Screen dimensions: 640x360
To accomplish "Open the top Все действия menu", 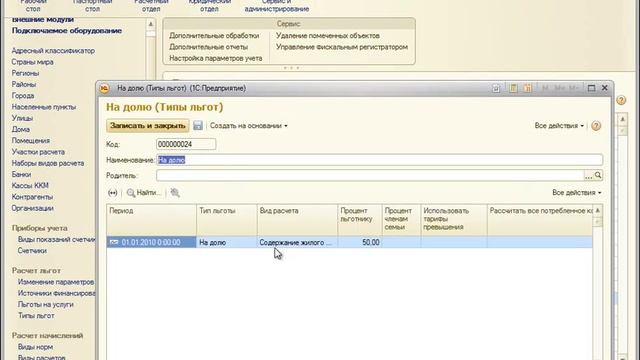I will click(x=559, y=126).
